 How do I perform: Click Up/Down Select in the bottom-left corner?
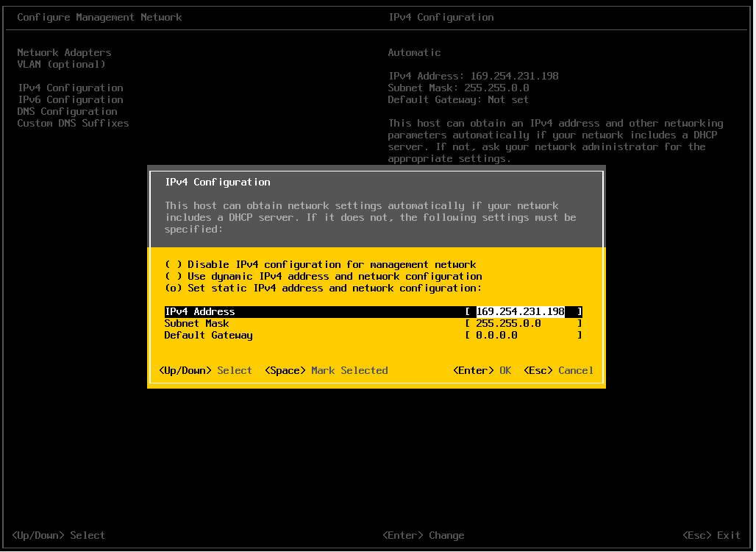click(x=58, y=535)
